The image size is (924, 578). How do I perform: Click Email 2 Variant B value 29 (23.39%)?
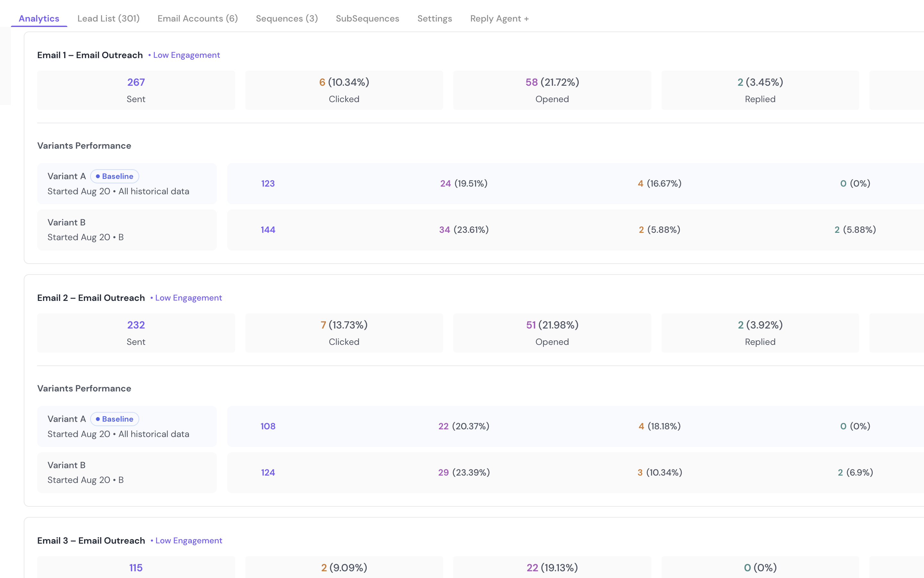(464, 472)
